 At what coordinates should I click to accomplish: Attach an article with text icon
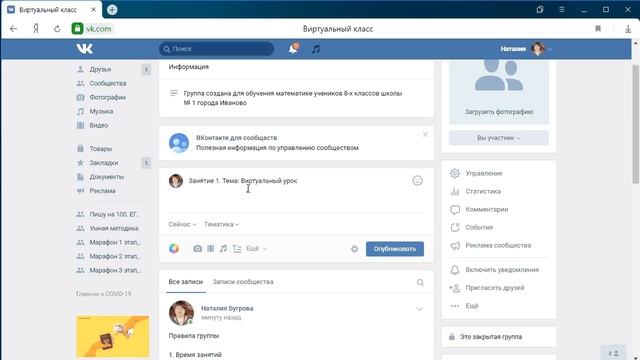coord(237,249)
